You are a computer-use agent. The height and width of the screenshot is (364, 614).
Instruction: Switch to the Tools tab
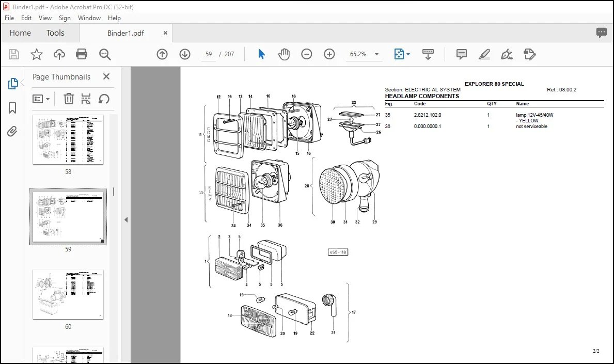(x=55, y=33)
